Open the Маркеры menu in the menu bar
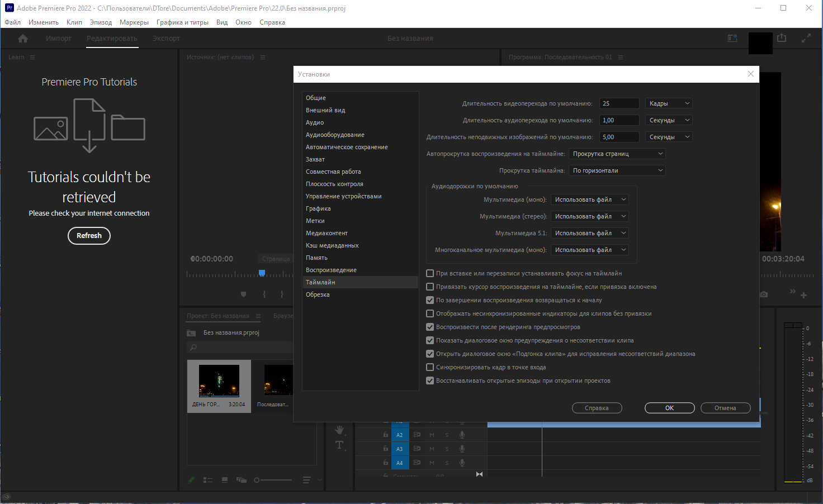 134,22
